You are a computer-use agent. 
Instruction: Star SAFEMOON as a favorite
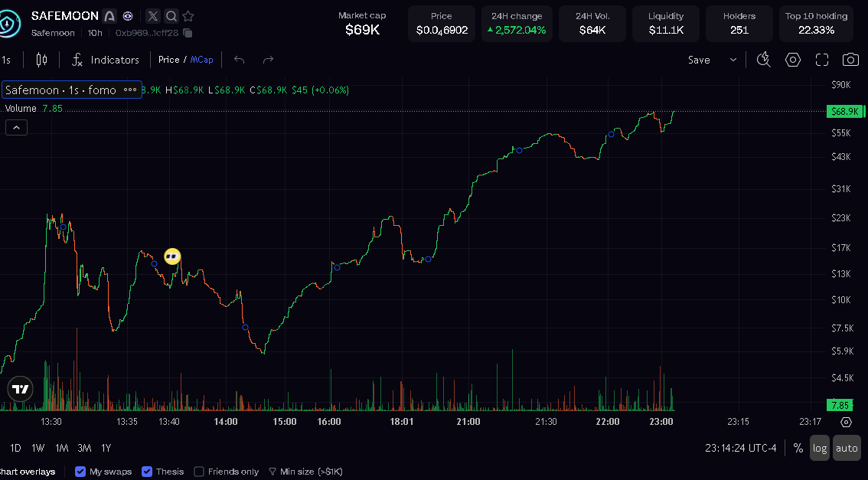coord(188,16)
